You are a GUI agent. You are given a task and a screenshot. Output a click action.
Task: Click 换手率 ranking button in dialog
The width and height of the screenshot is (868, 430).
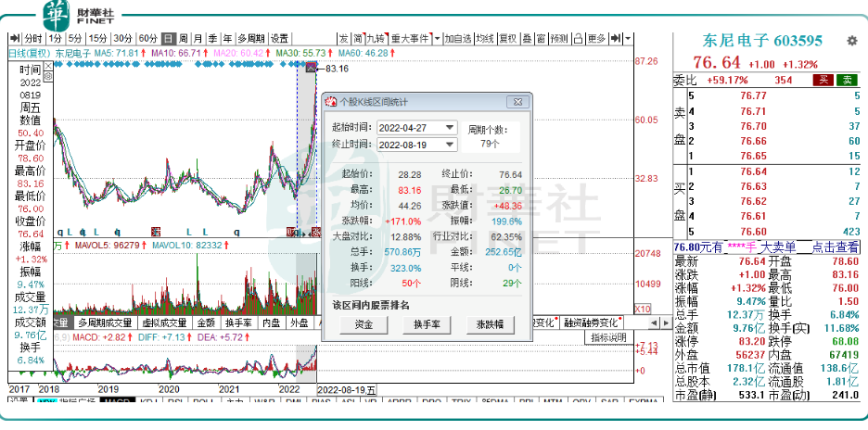(x=427, y=325)
